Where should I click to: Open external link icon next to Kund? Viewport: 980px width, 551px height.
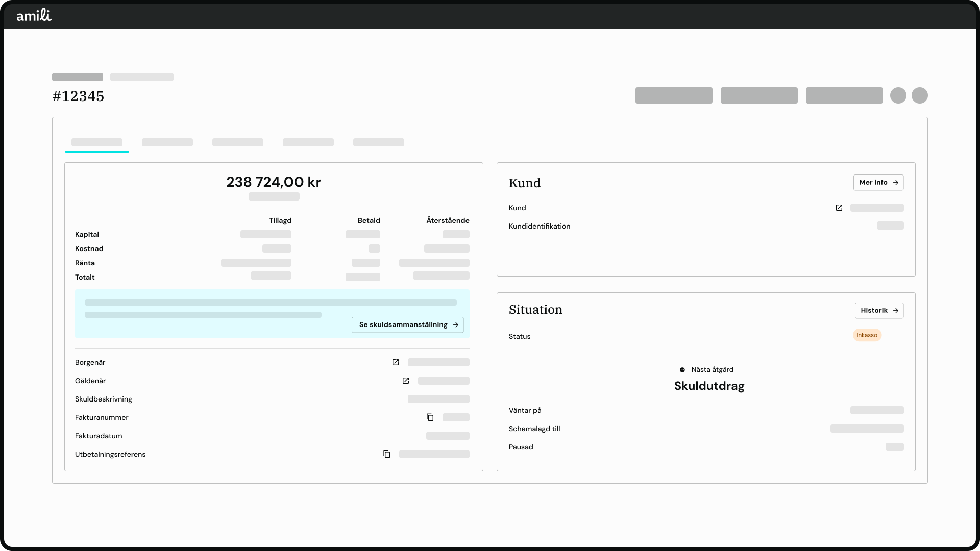coord(839,208)
